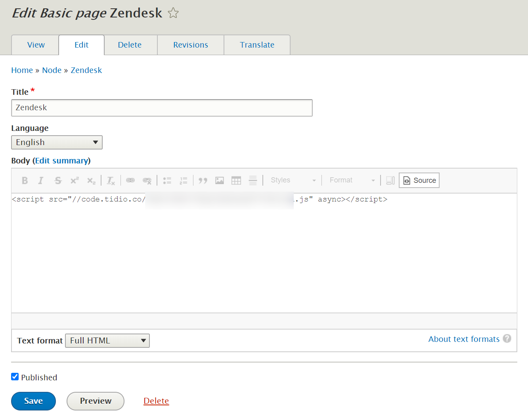Add page to shortcuts with star icon
528x420 pixels.
coord(173,13)
